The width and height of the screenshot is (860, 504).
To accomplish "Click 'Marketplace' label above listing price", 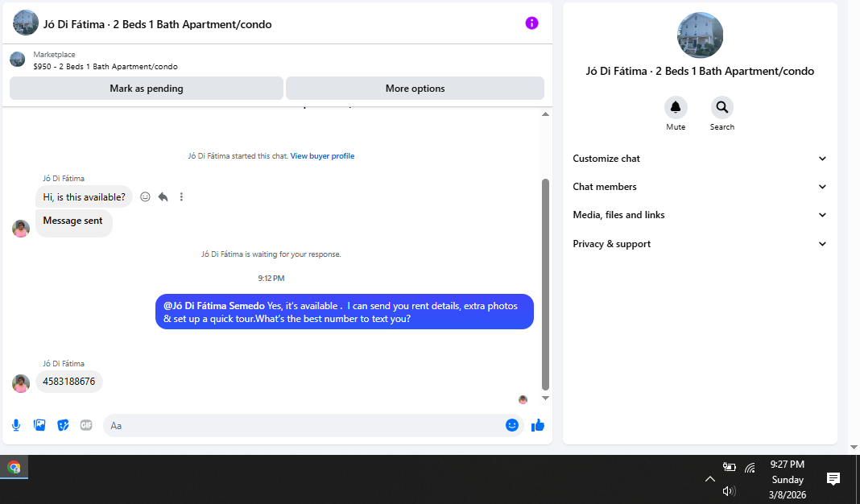I will coord(54,54).
